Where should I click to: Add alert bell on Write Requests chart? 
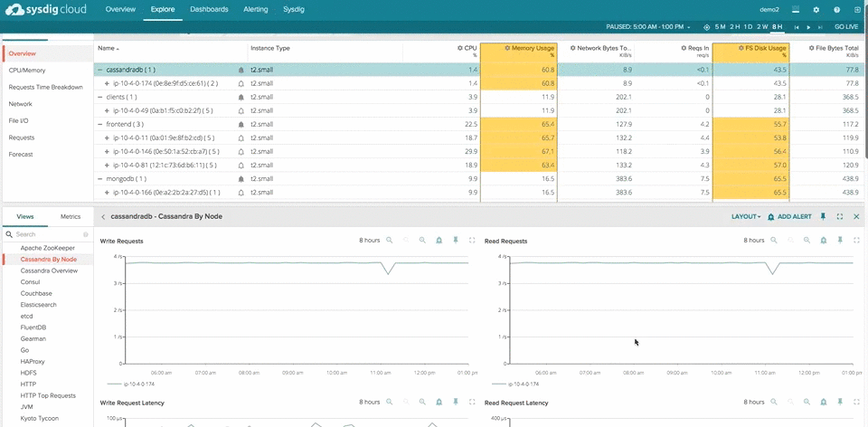point(439,241)
